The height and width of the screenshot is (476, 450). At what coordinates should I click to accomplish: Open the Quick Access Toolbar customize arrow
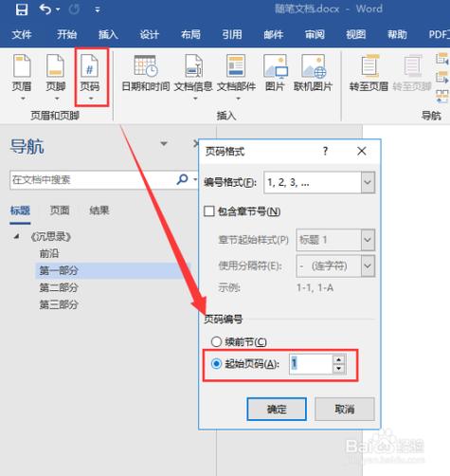pyautogui.click(x=98, y=10)
